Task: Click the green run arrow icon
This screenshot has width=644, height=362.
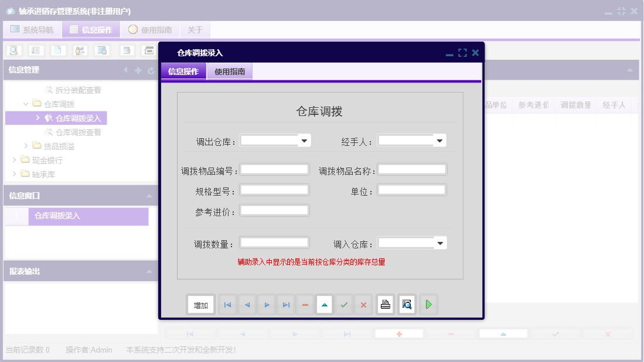Action: pos(428,304)
